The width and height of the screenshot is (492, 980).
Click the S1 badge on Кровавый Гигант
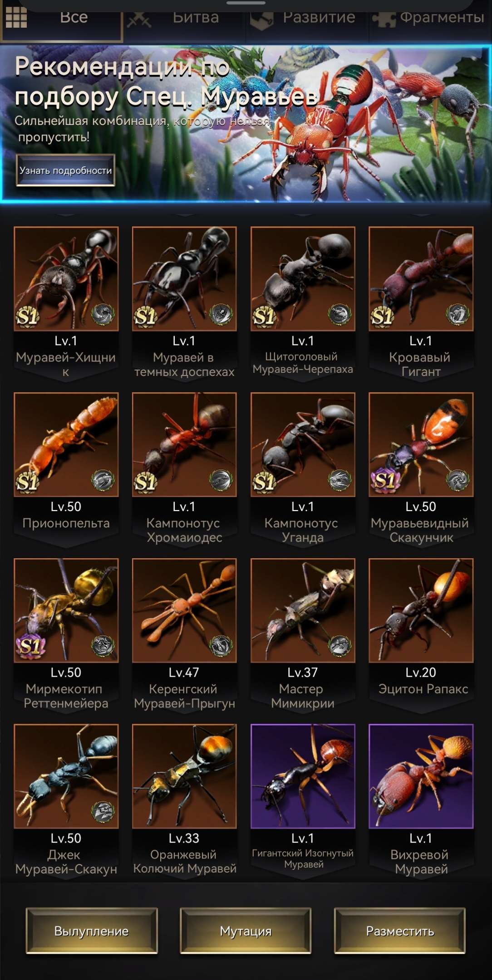point(383,317)
